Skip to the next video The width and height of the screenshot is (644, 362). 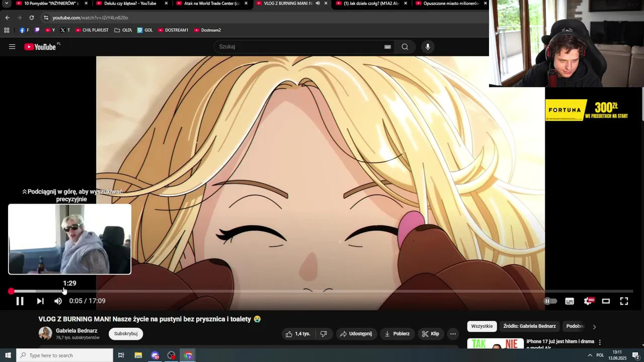pyautogui.click(x=40, y=301)
